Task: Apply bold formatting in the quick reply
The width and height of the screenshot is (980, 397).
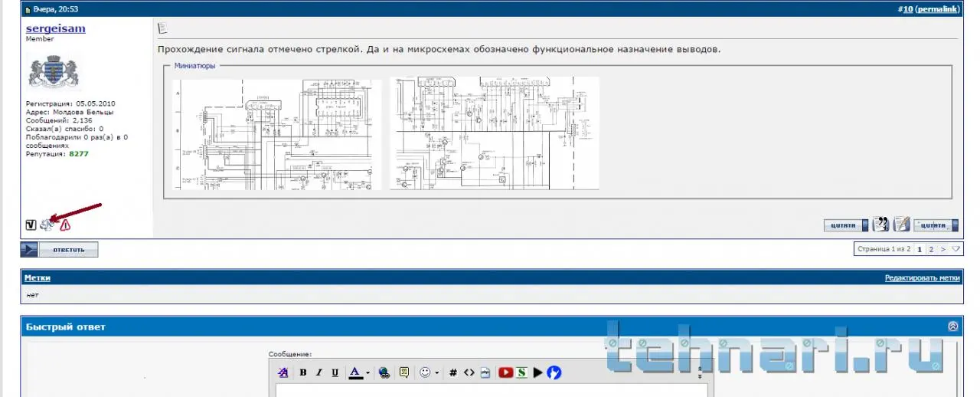Action: pos(303,372)
